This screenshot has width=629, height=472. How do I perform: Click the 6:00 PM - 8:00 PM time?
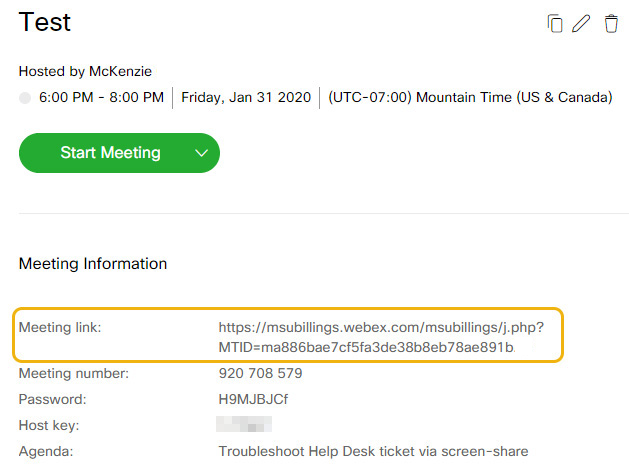101,97
